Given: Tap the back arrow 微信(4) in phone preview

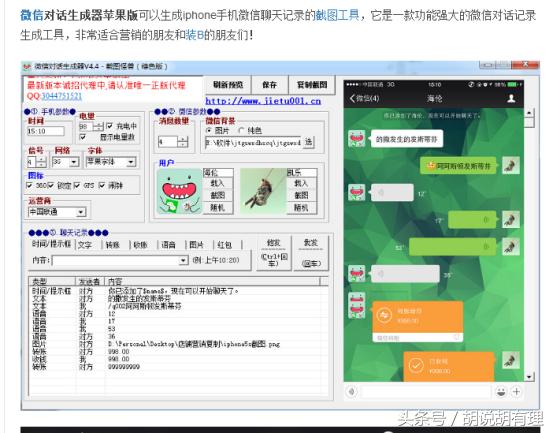Looking at the screenshot, I should tap(365, 99).
